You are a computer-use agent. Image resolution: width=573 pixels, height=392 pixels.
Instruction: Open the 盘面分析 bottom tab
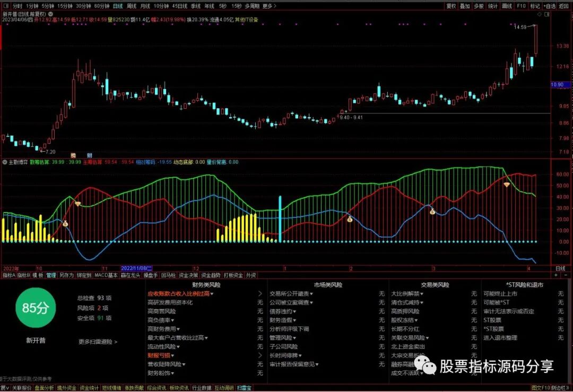point(44,388)
